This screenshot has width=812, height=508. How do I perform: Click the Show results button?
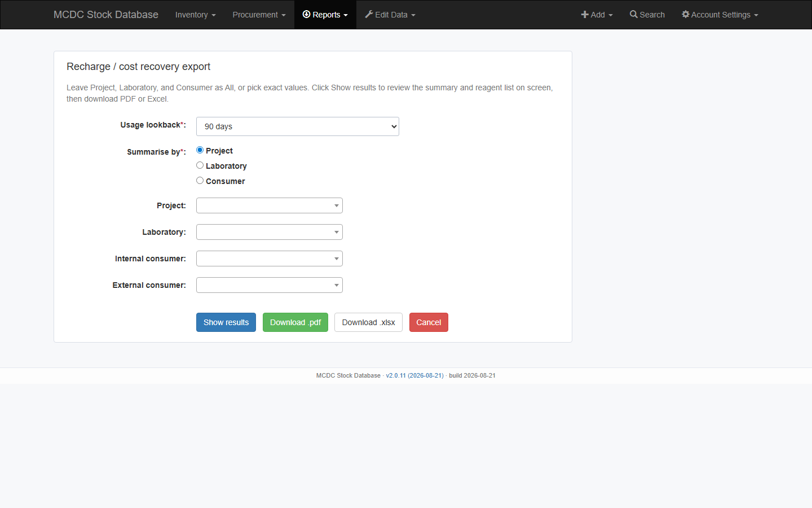point(226,322)
